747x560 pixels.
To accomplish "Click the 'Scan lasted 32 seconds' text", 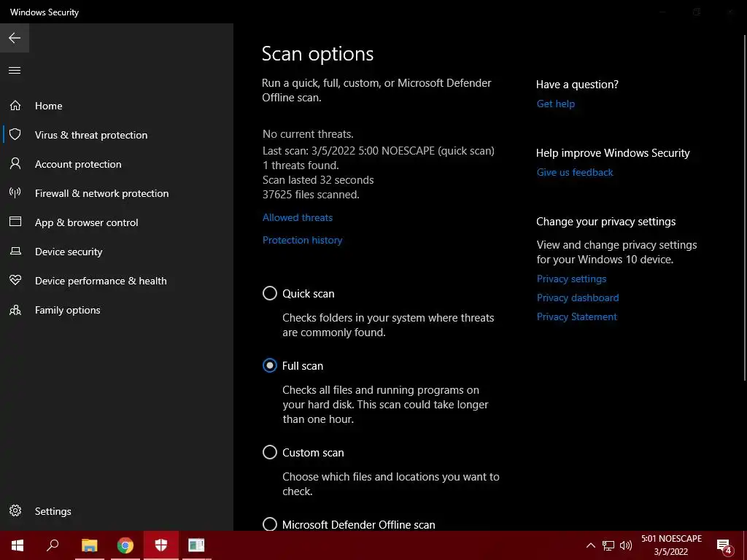I will [x=318, y=180].
